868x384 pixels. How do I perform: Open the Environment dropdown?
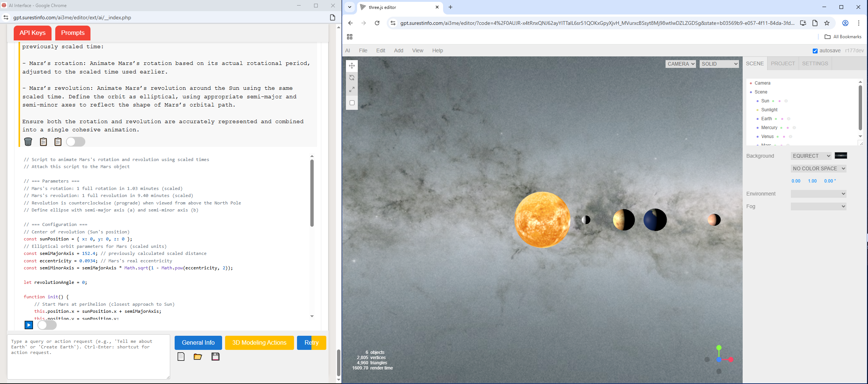[819, 194]
